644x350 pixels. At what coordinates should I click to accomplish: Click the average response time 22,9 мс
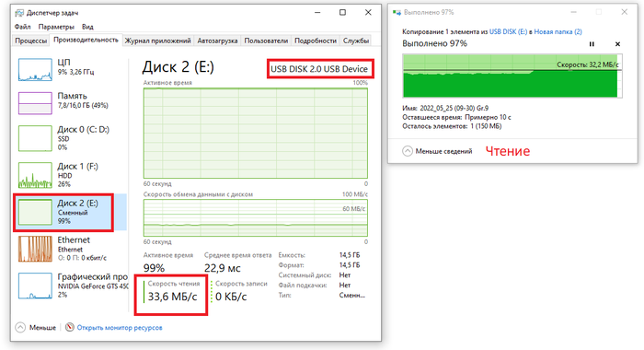(x=223, y=268)
